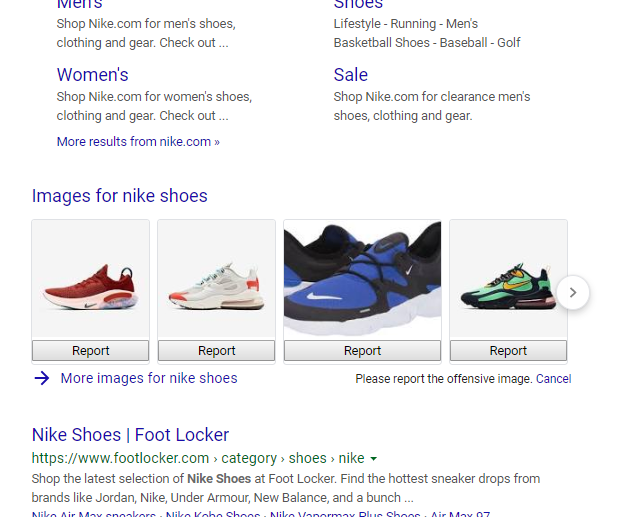Image resolution: width=620 pixels, height=517 pixels.
Task: Cancel the offensive image report
Action: click(x=554, y=379)
